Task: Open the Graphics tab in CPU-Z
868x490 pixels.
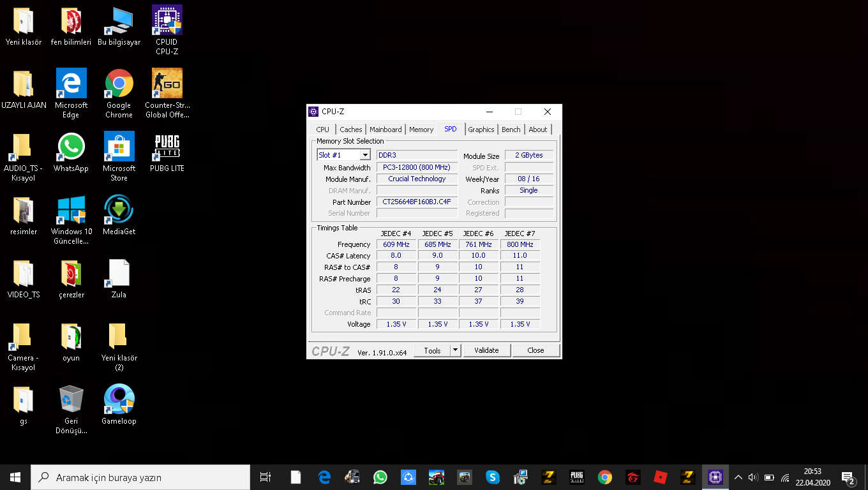Action: coord(481,130)
